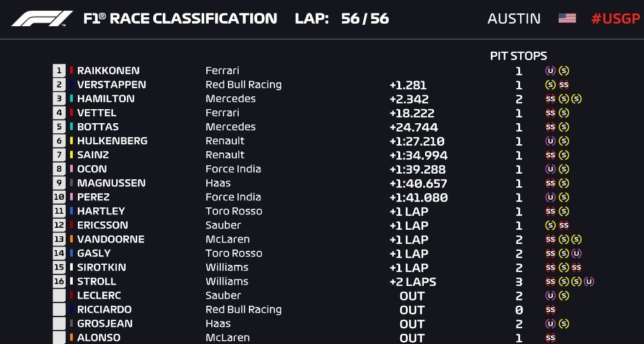Viewport: 644px width, 344px height.
Task: Select Gasly's ultrasoft tyre icon
Action: coord(576,253)
